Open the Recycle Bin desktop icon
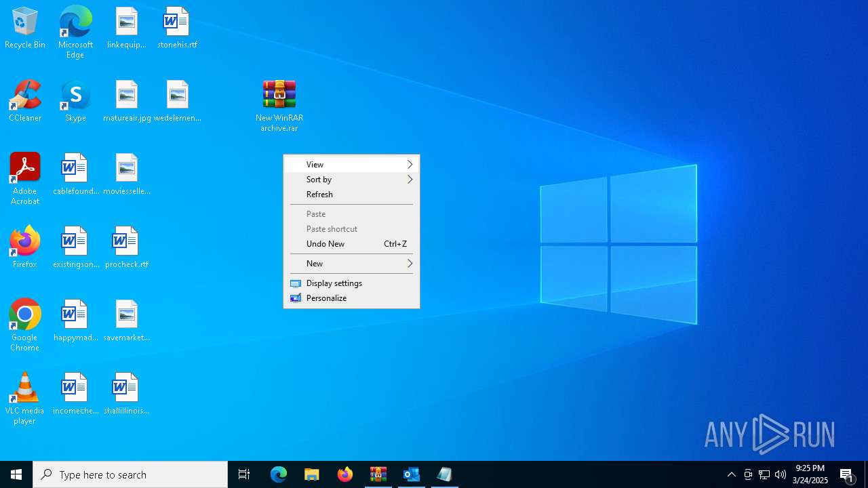 [25, 28]
